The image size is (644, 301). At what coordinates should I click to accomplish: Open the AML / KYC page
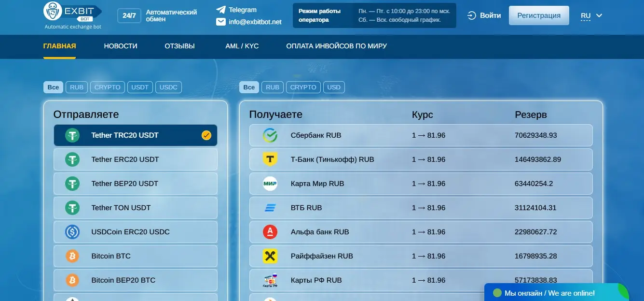pyautogui.click(x=242, y=46)
